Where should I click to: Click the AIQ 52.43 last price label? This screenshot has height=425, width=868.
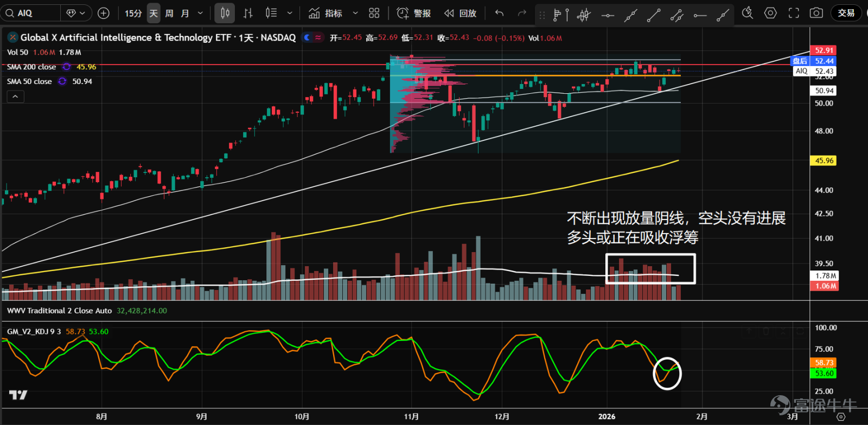[x=815, y=71]
